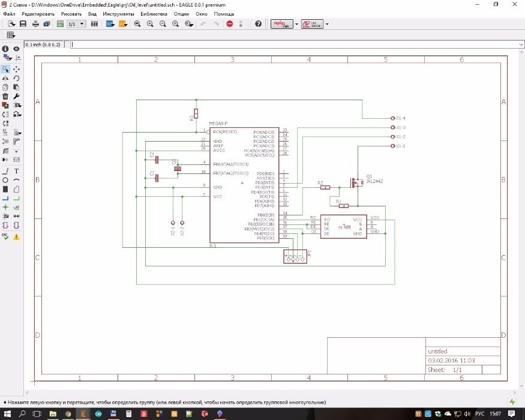The width and height of the screenshot is (525, 420).
Task: Select the Delete trash can tool
Action: point(5,97)
